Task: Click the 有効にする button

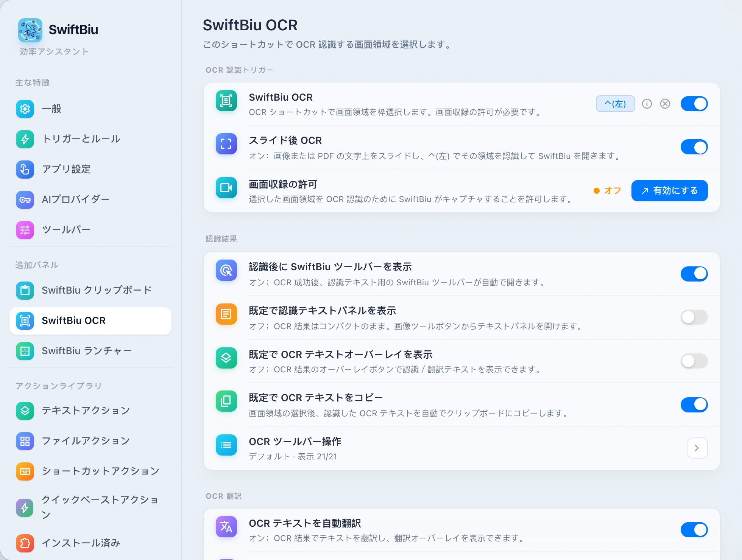Action: 669,191
